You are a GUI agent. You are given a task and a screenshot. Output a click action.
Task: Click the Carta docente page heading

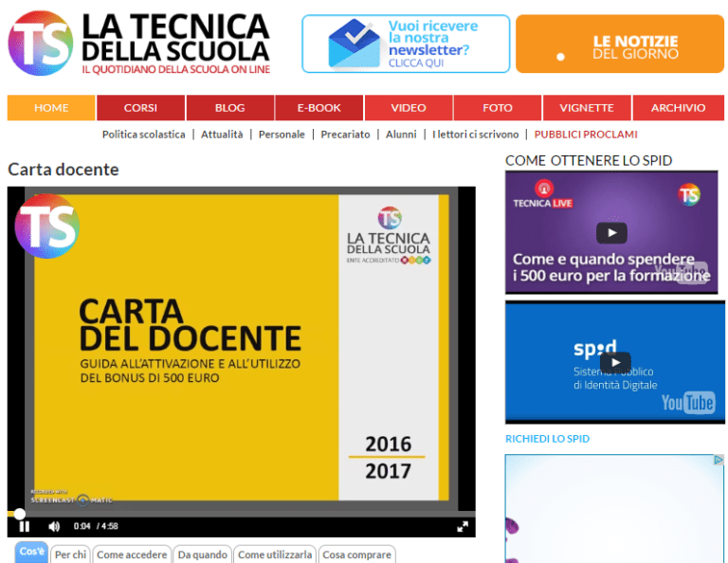coord(64,170)
